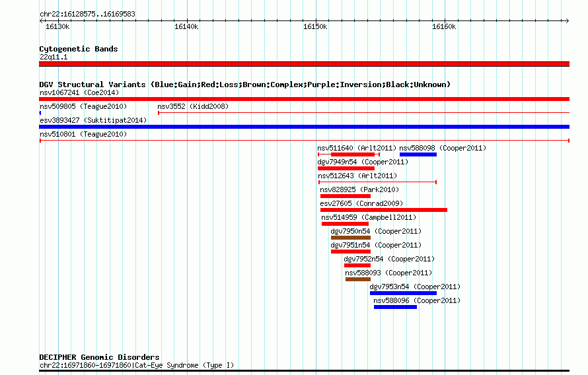This screenshot has width=588, height=375.
Task: Click the red nsv1067241 variant bar
Action: [x=304, y=99]
